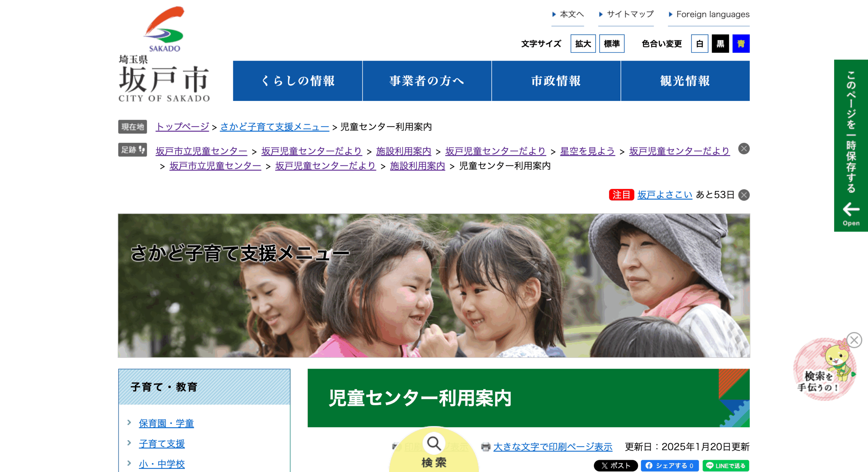868x472 pixels.
Task: Click the 児童センター利用案内 green page title
Action: pyautogui.click(x=528, y=398)
